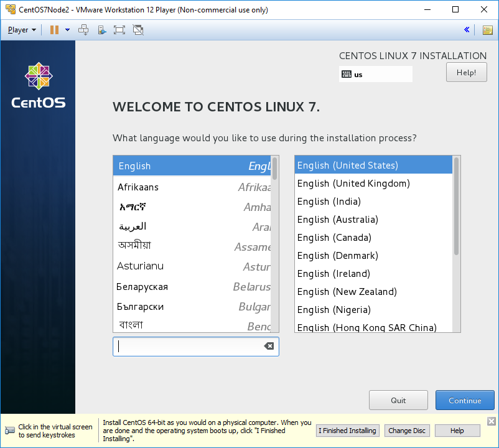
Task: Collapse the toolbar with the double-chevron
Action: tap(467, 29)
